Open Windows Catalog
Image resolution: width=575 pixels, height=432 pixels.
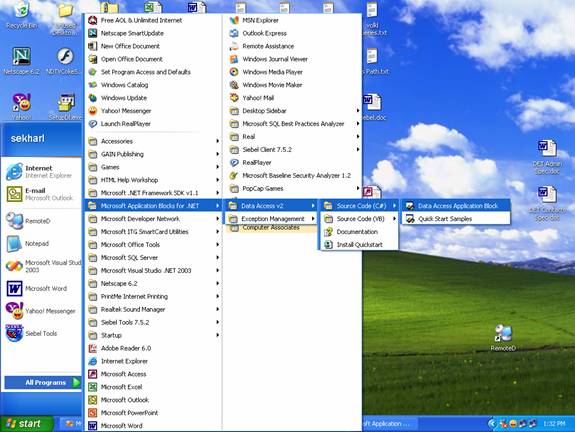pyautogui.click(x=153, y=85)
